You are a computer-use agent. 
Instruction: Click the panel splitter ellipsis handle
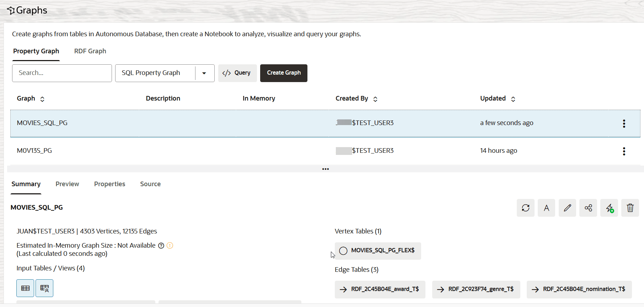[326, 169]
